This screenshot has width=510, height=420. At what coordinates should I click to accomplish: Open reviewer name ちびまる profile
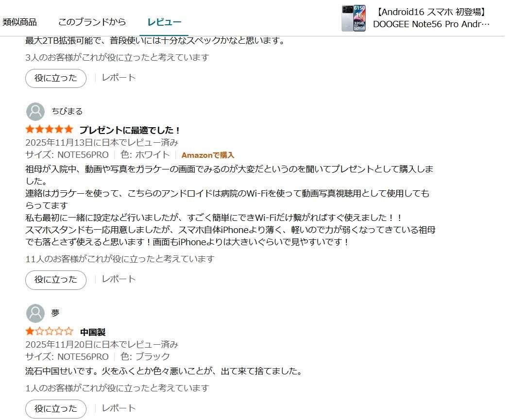point(67,112)
